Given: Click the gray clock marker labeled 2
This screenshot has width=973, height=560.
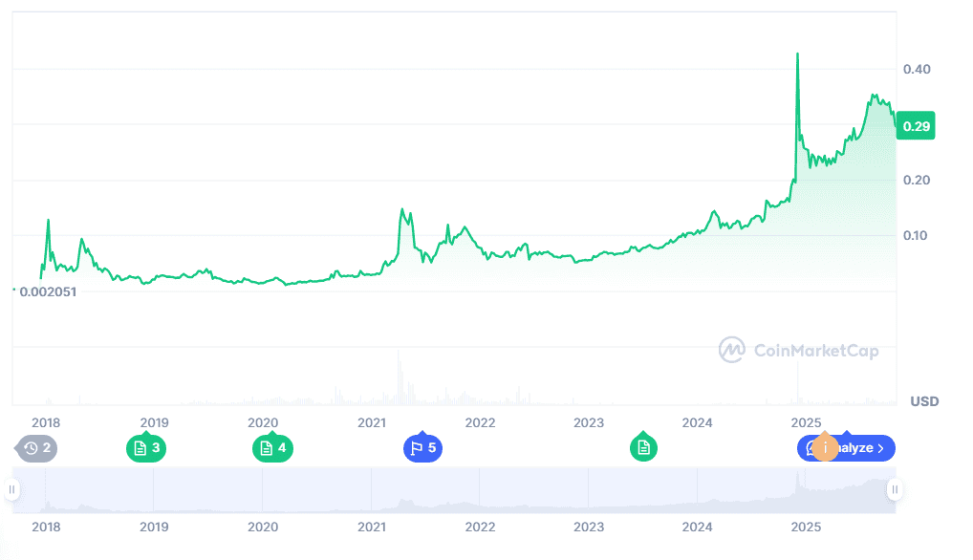Looking at the screenshot, I should (36, 448).
